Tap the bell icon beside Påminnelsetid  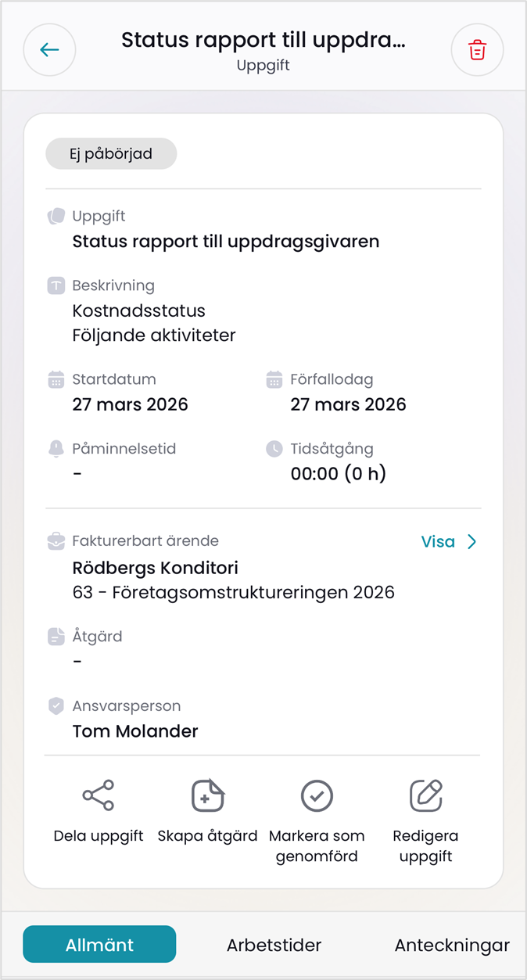coord(56,449)
